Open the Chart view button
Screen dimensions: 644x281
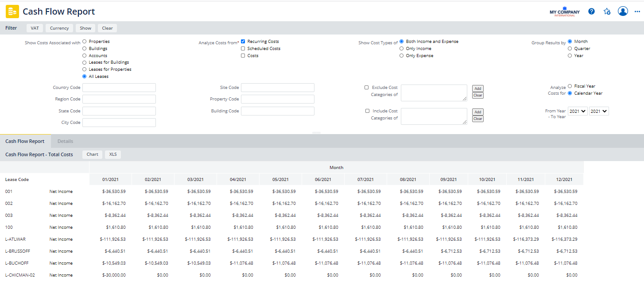pyautogui.click(x=92, y=154)
